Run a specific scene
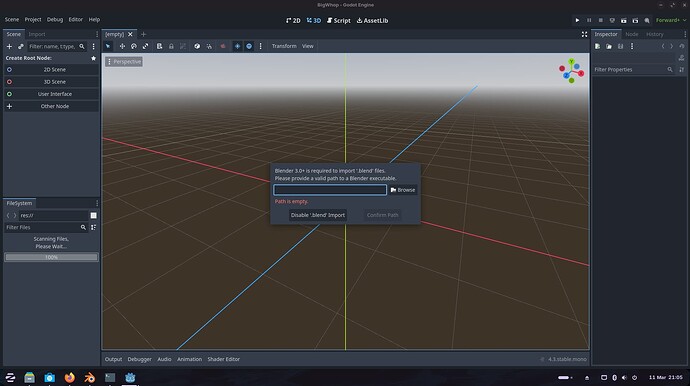 pos(635,20)
